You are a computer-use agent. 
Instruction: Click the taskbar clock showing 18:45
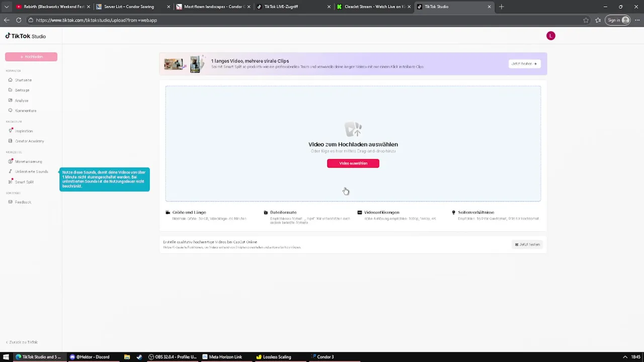pyautogui.click(x=635, y=357)
